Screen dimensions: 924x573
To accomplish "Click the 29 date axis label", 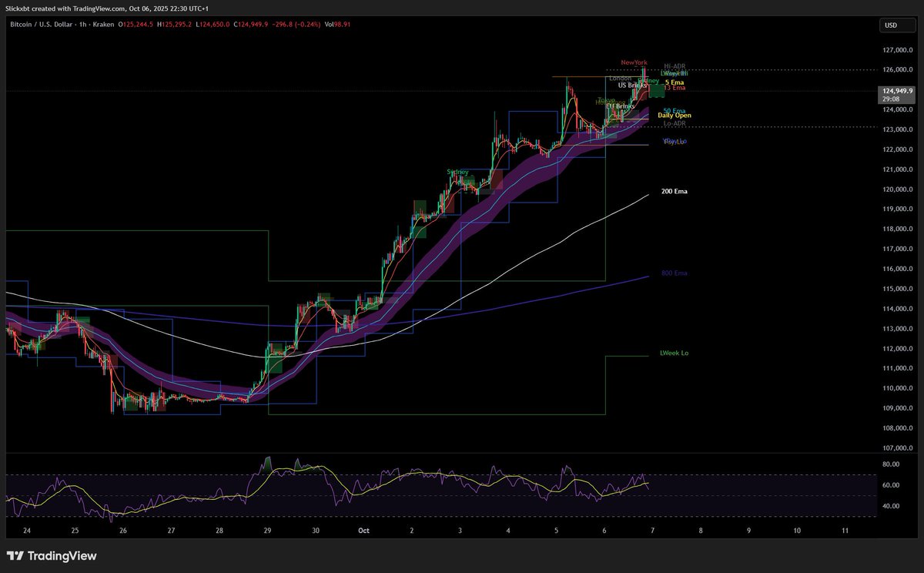I will [x=268, y=531].
